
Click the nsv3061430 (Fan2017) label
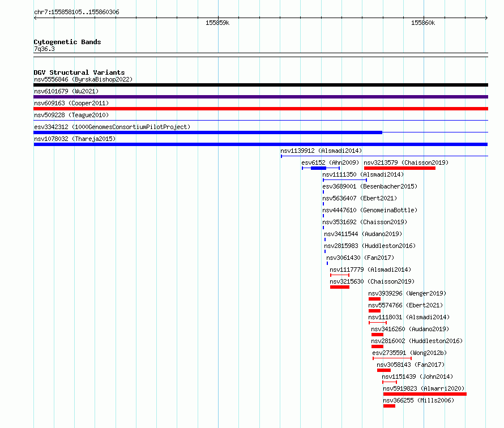360,258
